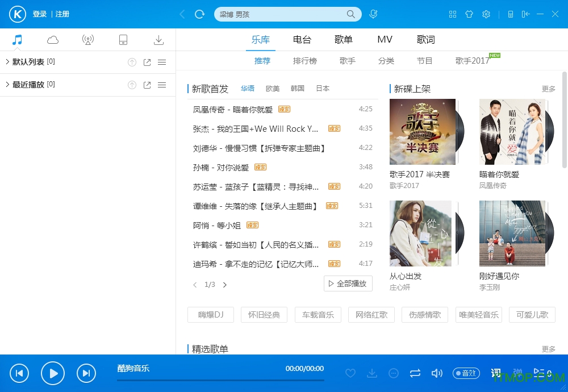Go to next page of 新歌首发 list
568x392 pixels.
click(224, 285)
